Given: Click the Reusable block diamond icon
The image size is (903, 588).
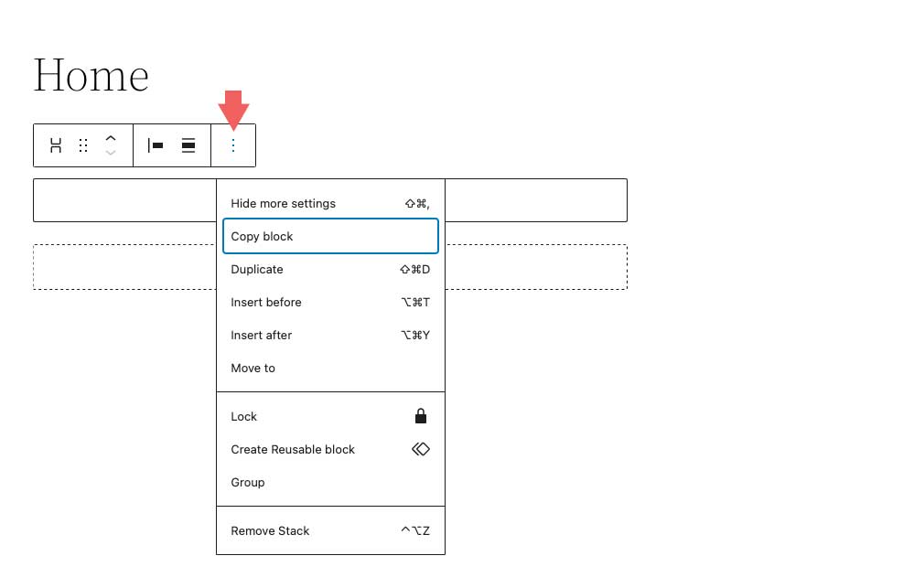Looking at the screenshot, I should (420, 448).
